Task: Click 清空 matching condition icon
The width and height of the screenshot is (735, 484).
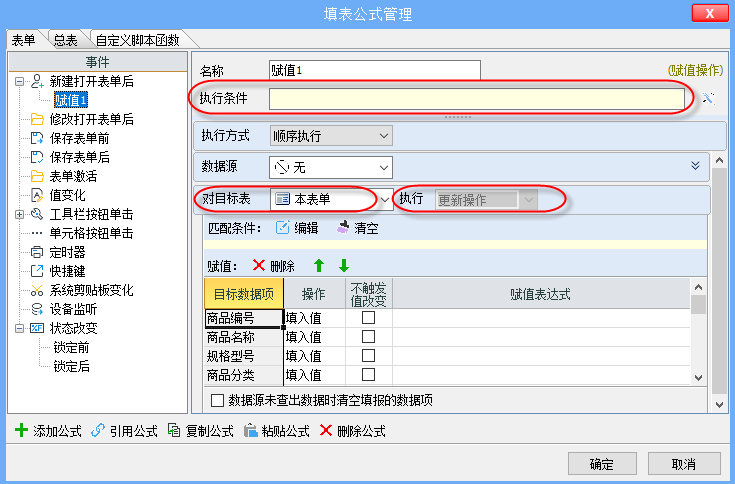Action: point(343,228)
